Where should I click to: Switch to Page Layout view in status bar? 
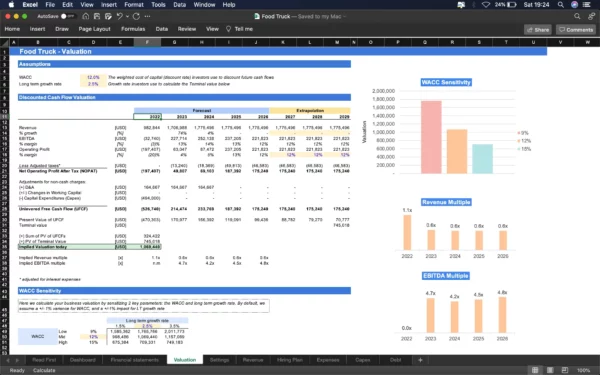550,370
